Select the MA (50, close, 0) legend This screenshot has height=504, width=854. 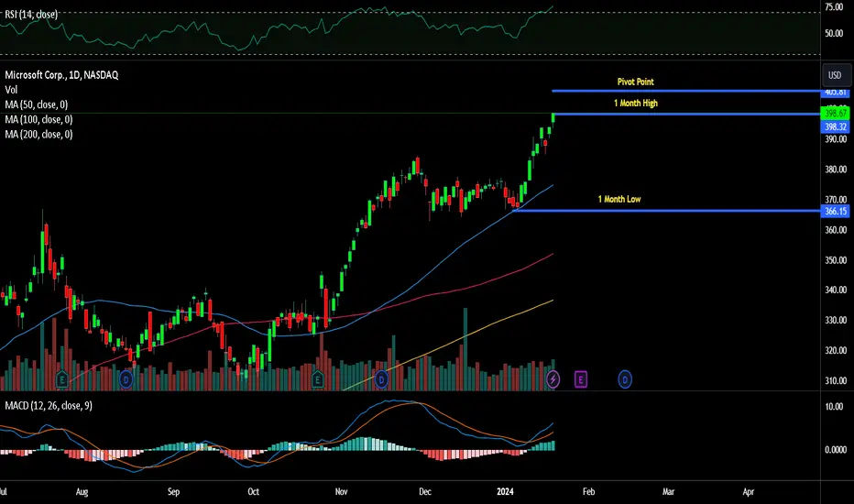pos(36,104)
